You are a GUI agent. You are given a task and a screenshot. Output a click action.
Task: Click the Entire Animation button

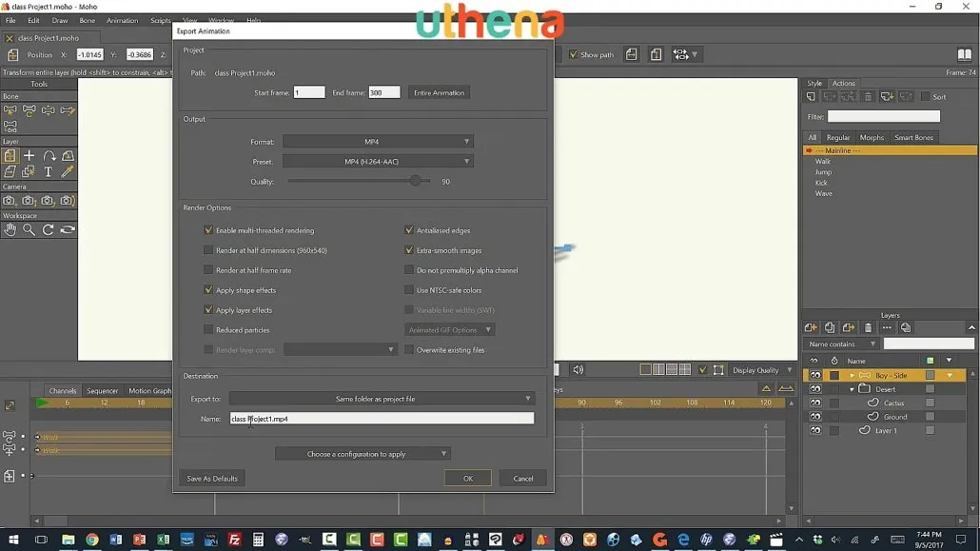pyautogui.click(x=439, y=92)
